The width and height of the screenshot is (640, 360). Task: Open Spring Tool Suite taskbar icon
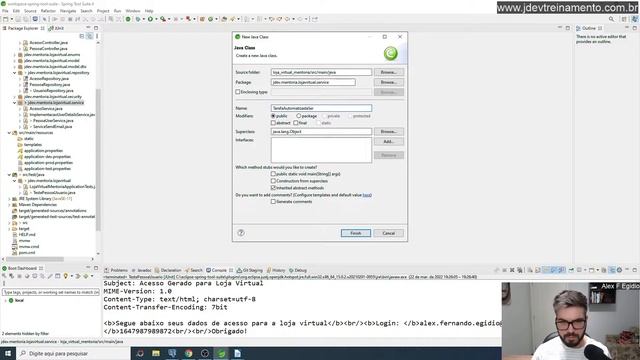click(221, 353)
